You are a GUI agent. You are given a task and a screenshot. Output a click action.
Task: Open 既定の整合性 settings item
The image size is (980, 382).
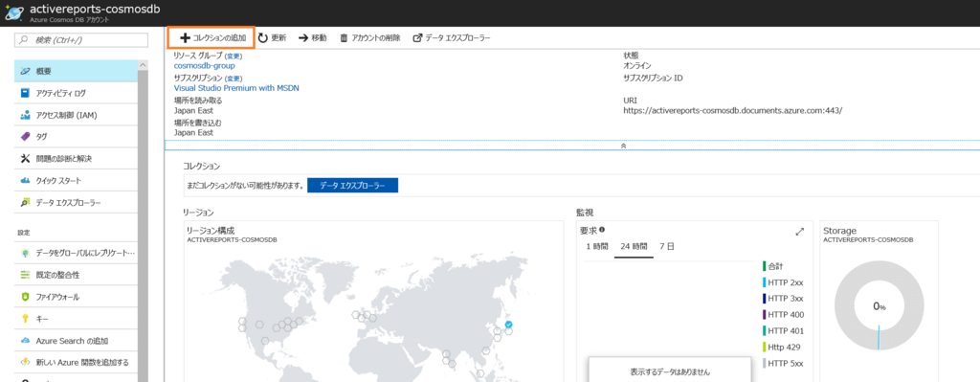pyautogui.click(x=76, y=275)
